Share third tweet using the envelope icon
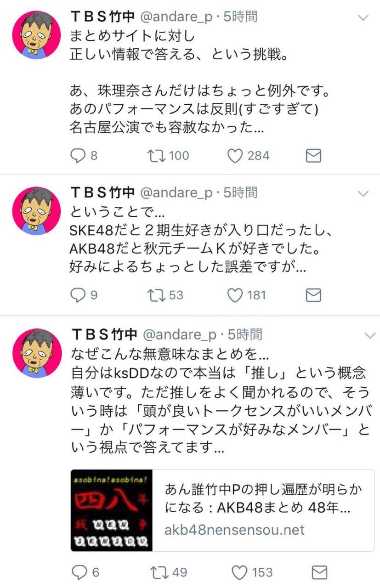 tap(319, 572)
